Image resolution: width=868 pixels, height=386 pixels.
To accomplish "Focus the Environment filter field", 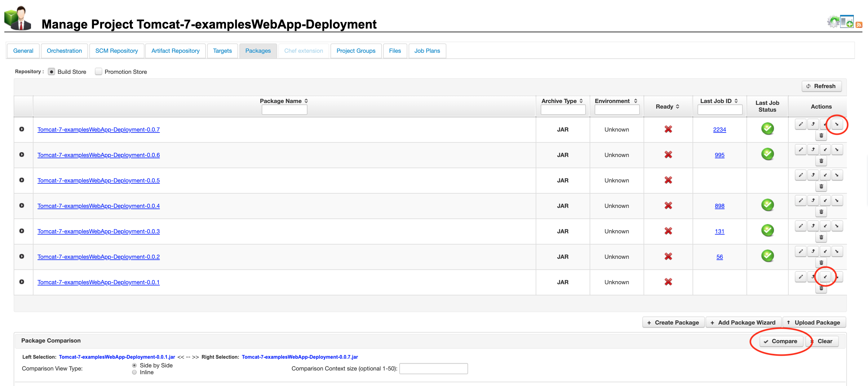I will click(617, 110).
